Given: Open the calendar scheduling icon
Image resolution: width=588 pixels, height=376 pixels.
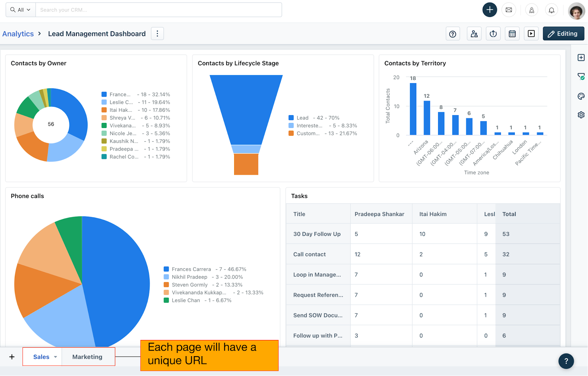Looking at the screenshot, I should coord(512,33).
